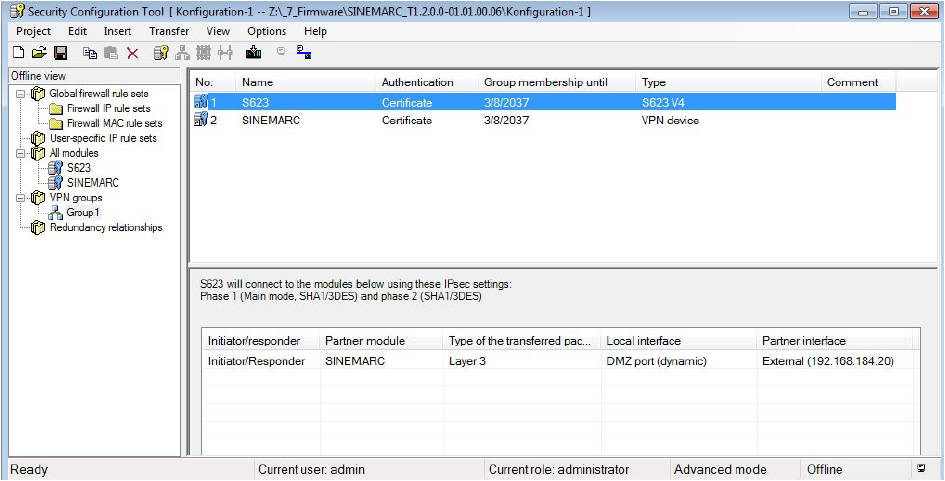Image resolution: width=945 pixels, height=481 pixels.
Task: Collapse the All modules tree node
Action: (x=20, y=153)
